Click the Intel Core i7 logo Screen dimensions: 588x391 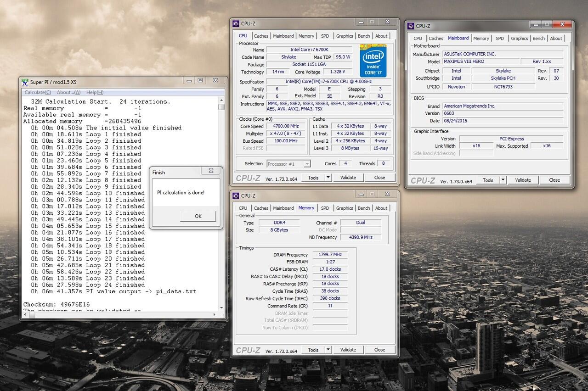click(x=373, y=61)
